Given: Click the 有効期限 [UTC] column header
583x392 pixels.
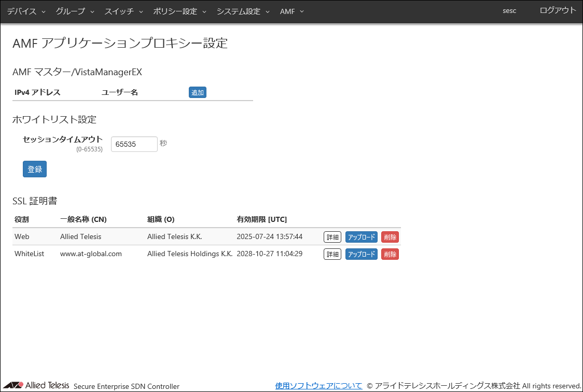Looking at the screenshot, I should tap(262, 219).
